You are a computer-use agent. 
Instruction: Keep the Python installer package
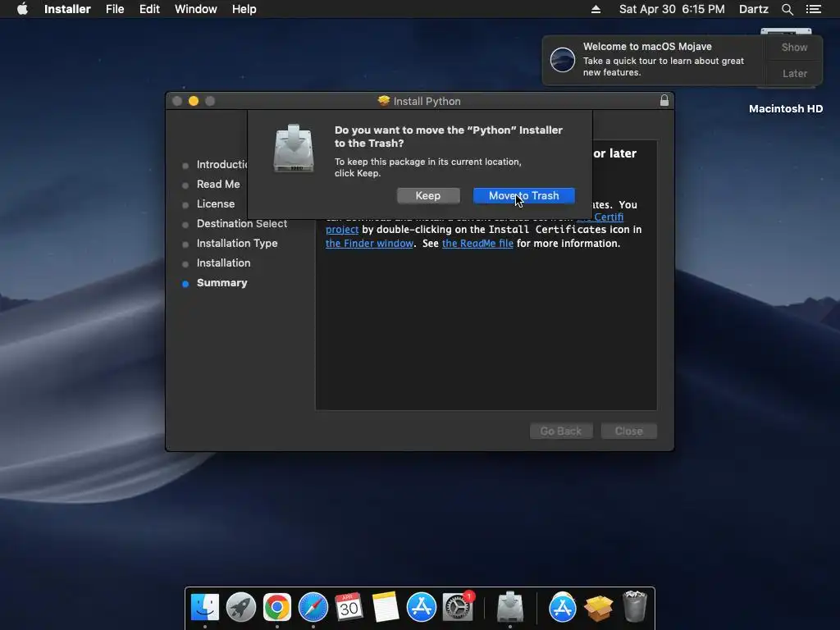(428, 195)
